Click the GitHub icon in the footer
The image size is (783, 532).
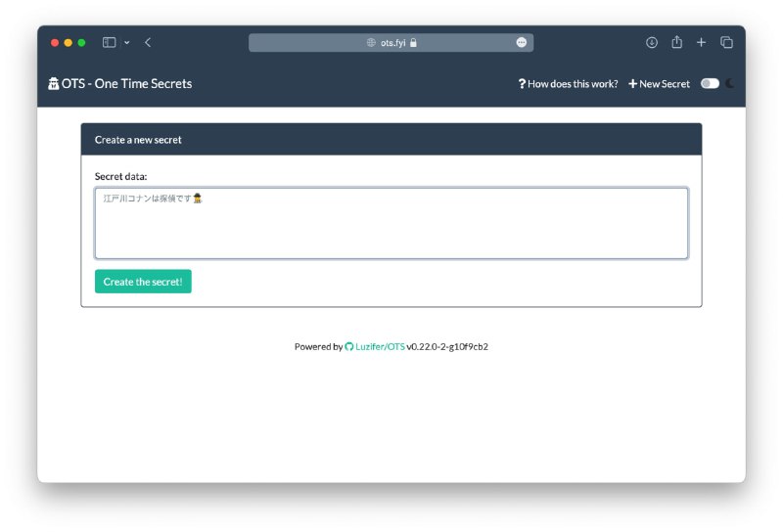349,346
